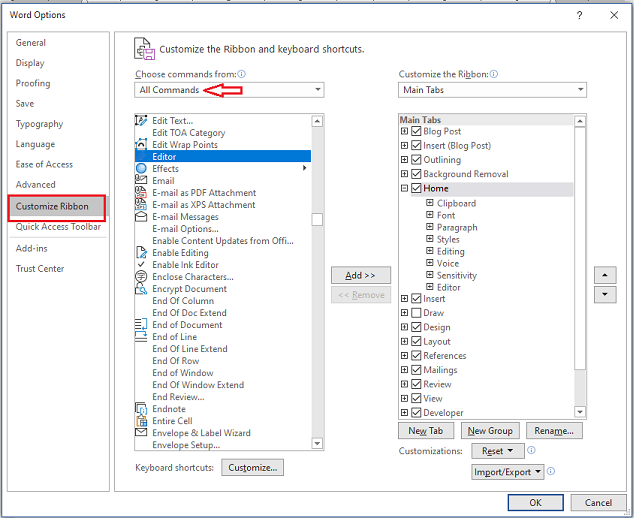Viewport: 636px width, 518px height.
Task: Move selected item down with arrow button
Action: click(x=605, y=294)
